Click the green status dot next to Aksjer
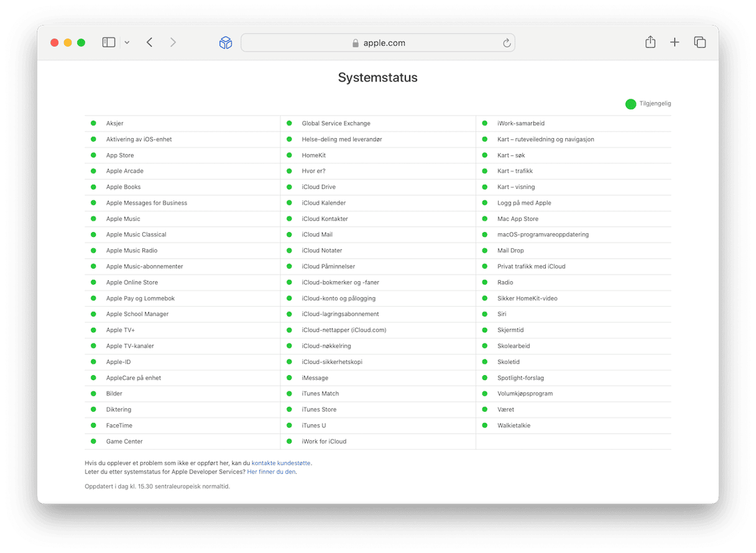The height and width of the screenshot is (553, 756). click(93, 123)
